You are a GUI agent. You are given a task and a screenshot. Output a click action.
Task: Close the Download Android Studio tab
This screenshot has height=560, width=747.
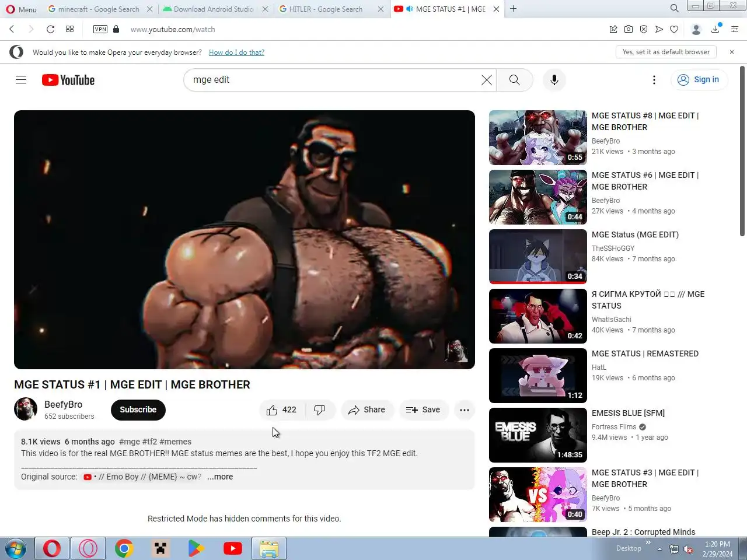coord(265,9)
